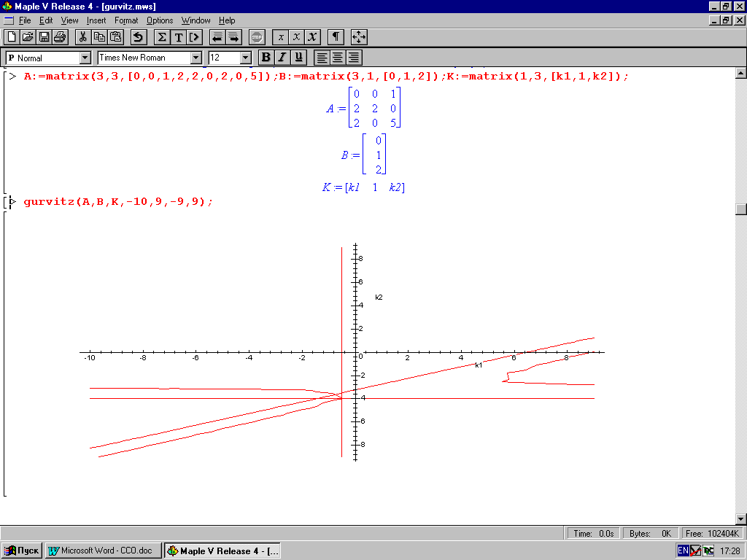This screenshot has width=747, height=560.
Task: Undo the last action with the arrow icon
Action: [139, 37]
